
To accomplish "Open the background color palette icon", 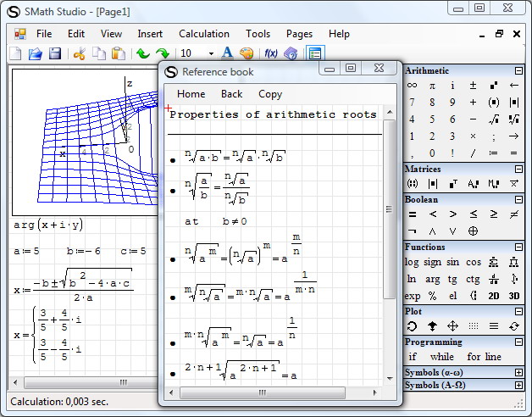I will 247,53.
